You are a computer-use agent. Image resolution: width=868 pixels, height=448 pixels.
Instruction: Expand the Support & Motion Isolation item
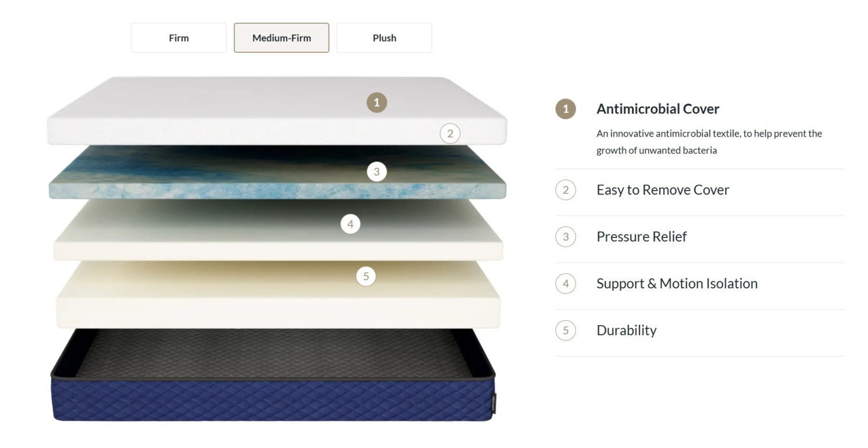point(700,284)
